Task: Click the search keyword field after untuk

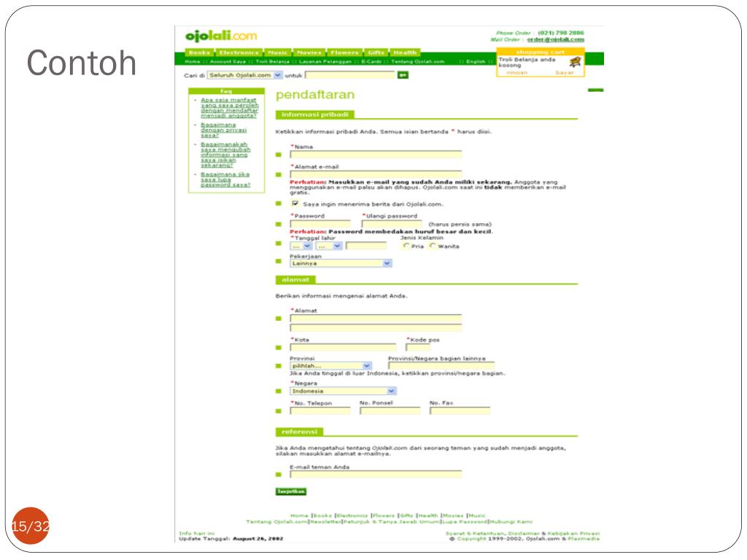Action: (350, 75)
